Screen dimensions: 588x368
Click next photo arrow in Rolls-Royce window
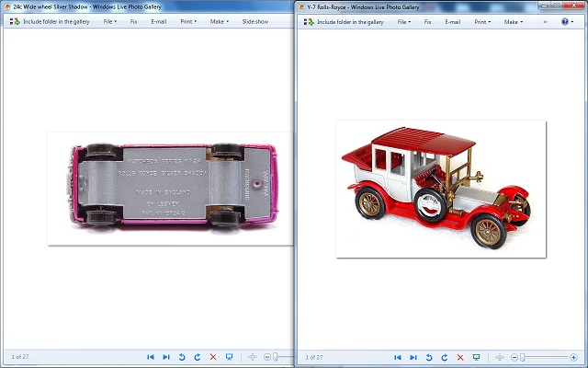[413, 356]
